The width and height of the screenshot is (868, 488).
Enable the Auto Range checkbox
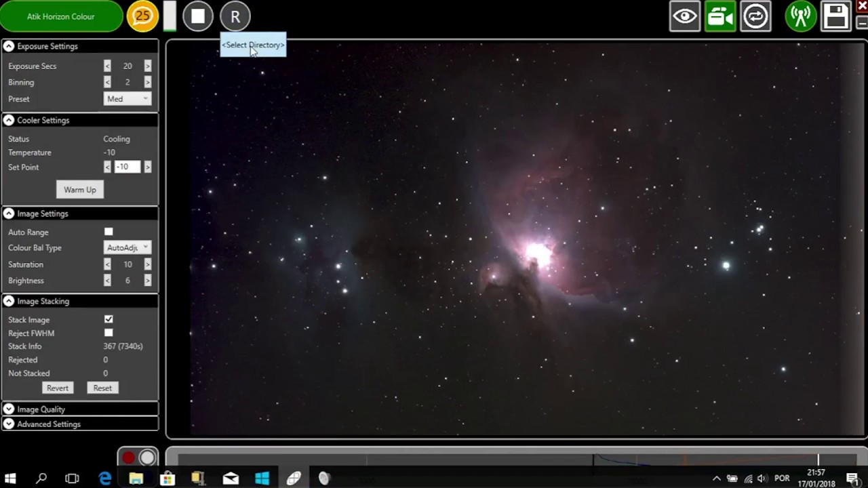tap(108, 232)
